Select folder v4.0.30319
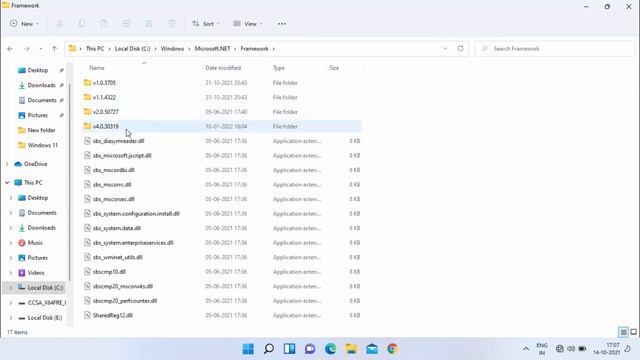Viewport: 640px width, 360px height. click(x=222, y=127)
